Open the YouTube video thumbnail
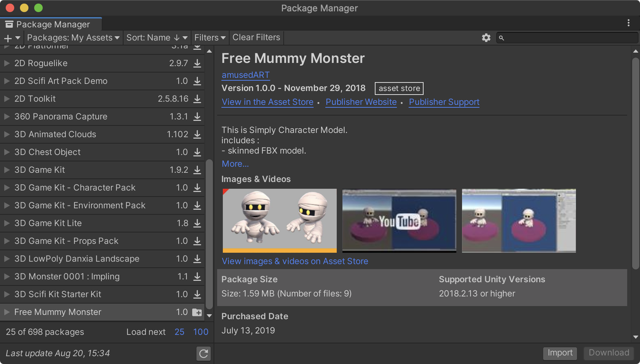This screenshot has width=640, height=364. (x=399, y=221)
